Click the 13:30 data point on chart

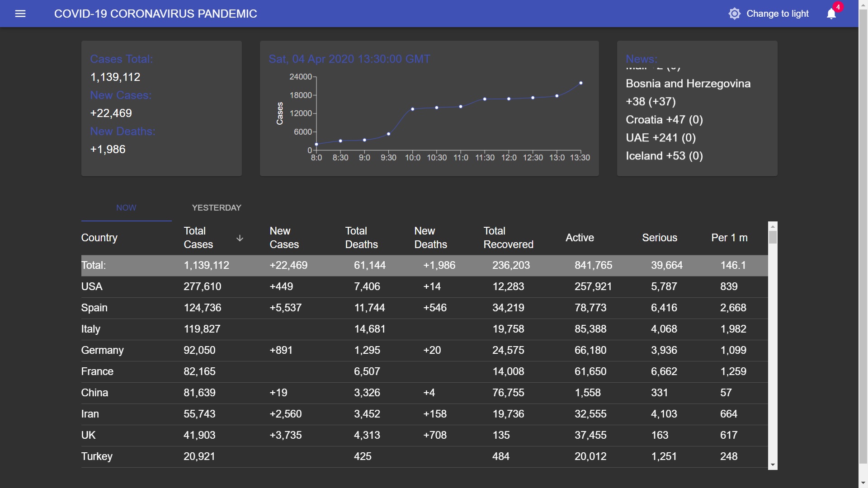point(581,83)
